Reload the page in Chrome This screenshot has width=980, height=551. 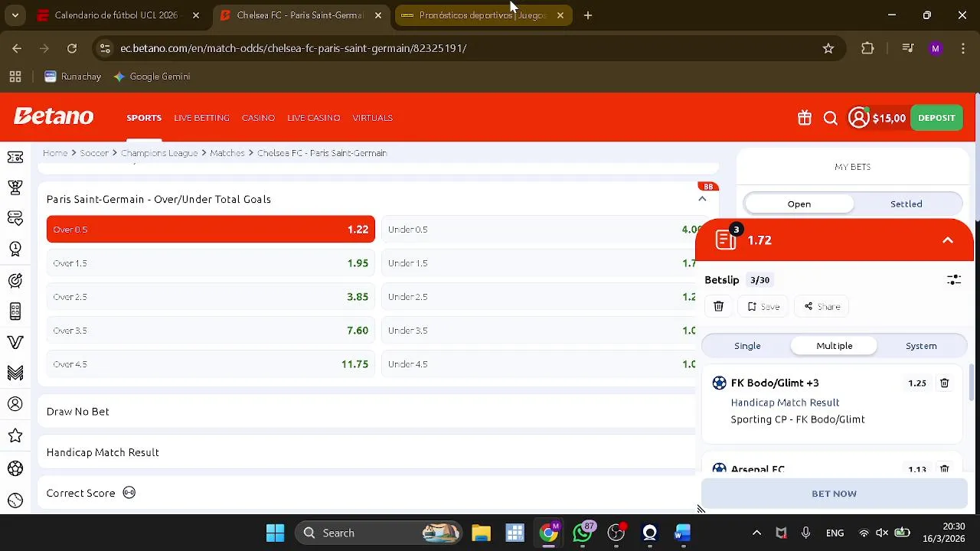click(72, 48)
